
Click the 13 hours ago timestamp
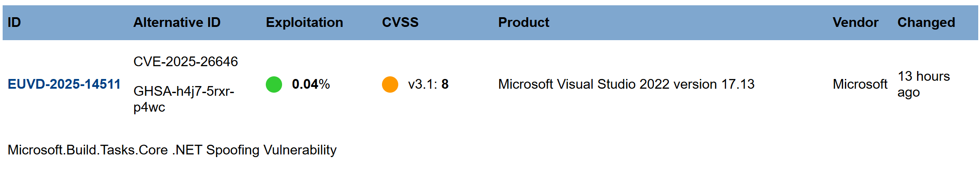coord(924,84)
